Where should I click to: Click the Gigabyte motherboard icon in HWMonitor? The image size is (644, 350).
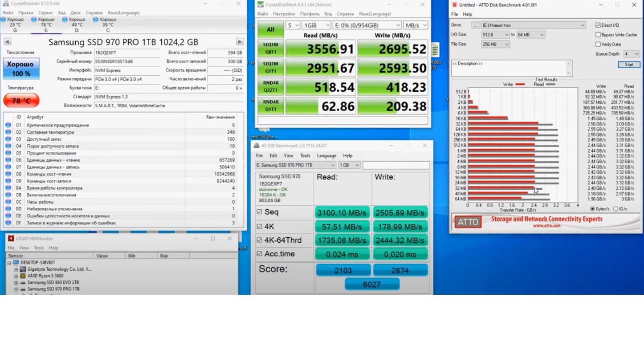tap(23, 269)
